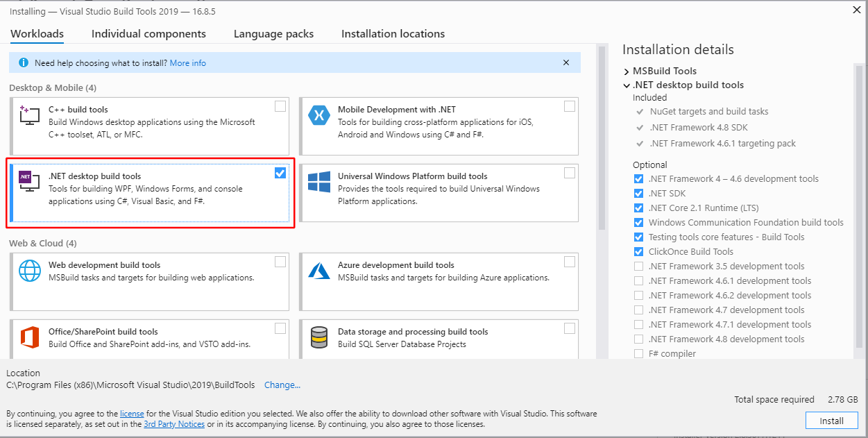Check Web development build tools checkbox
Image resolution: width=868 pixels, height=438 pixels.
(x=280, y=262)
